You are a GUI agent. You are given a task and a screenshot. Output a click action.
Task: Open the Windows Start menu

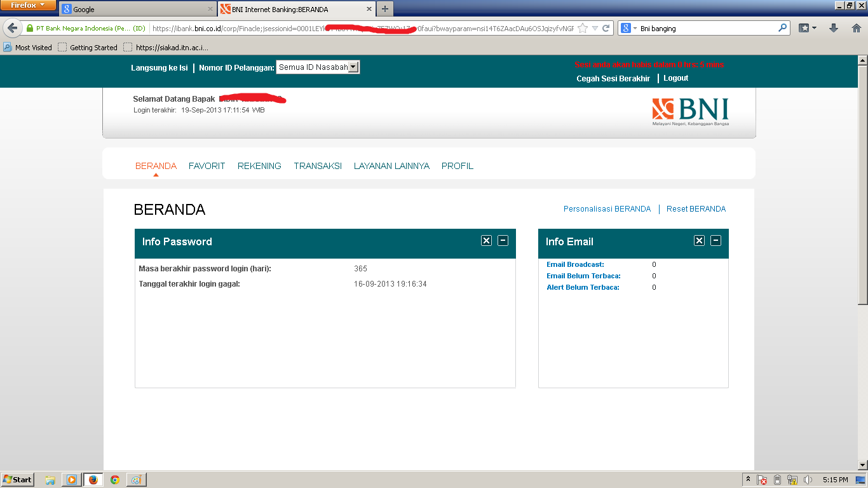click(x=17, y=480)
